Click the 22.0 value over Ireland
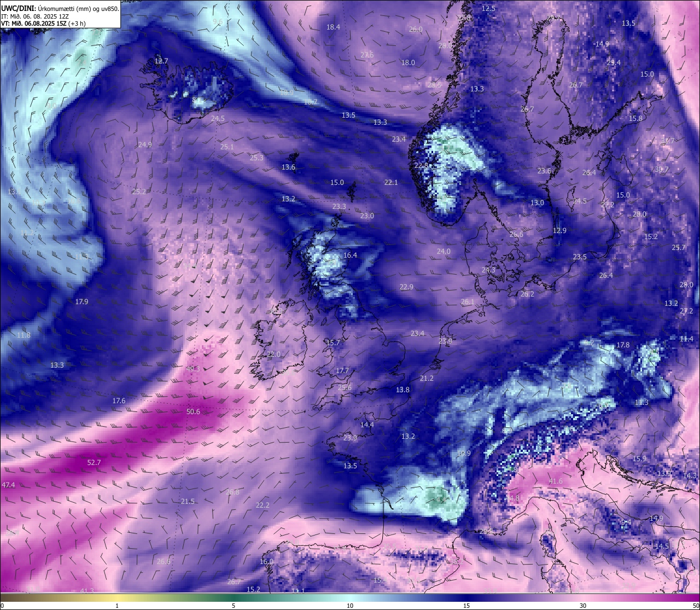 click(x=273, y=355)
